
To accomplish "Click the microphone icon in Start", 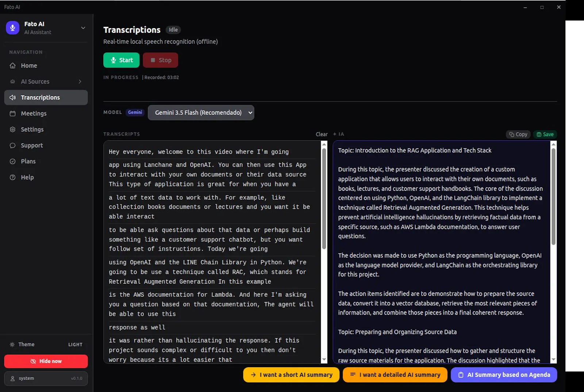I will tap(114, 60).
